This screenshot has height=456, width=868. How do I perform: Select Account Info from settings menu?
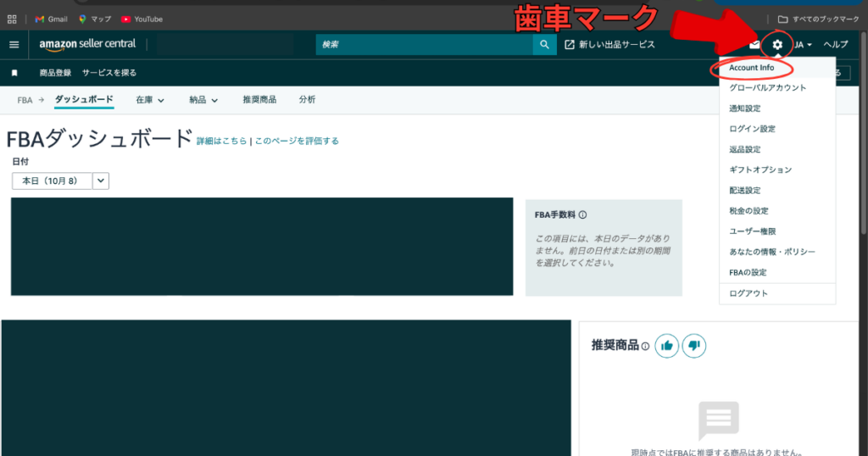tap(751, 68)
